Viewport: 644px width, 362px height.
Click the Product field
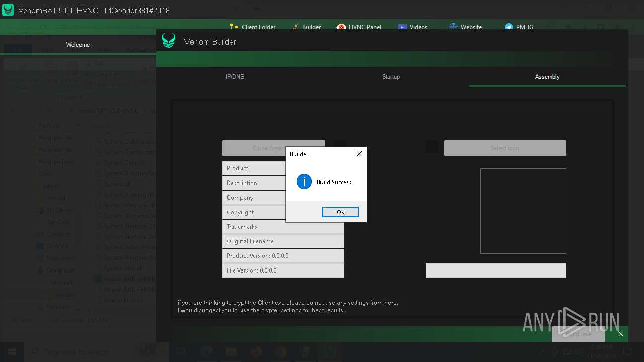[283, 168]
